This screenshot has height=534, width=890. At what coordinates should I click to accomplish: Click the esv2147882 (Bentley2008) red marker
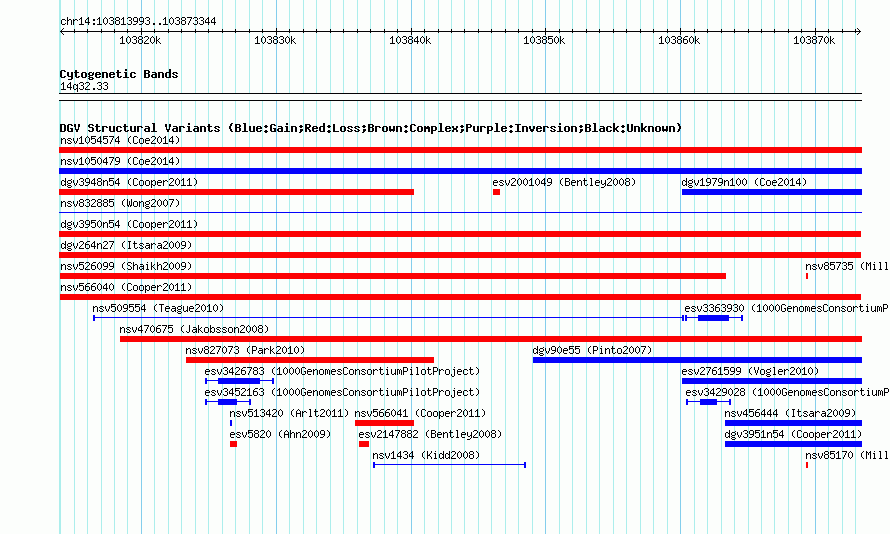364,444
